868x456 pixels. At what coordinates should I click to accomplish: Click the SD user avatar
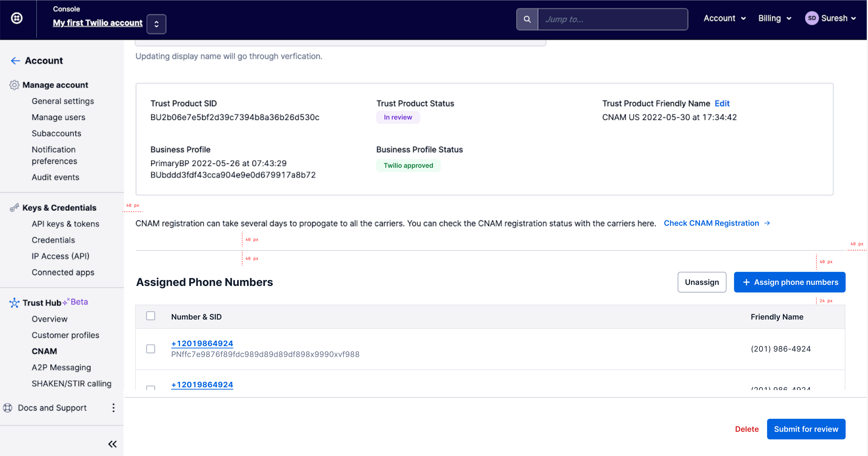812,18
